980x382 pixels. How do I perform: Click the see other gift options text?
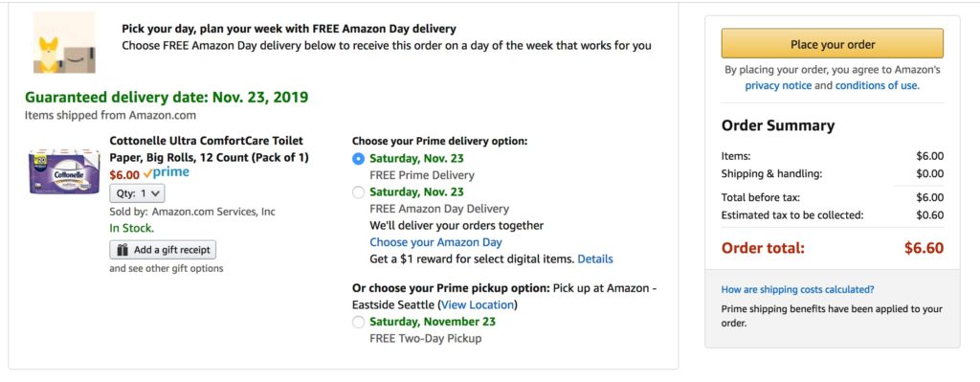click(167, 269)
